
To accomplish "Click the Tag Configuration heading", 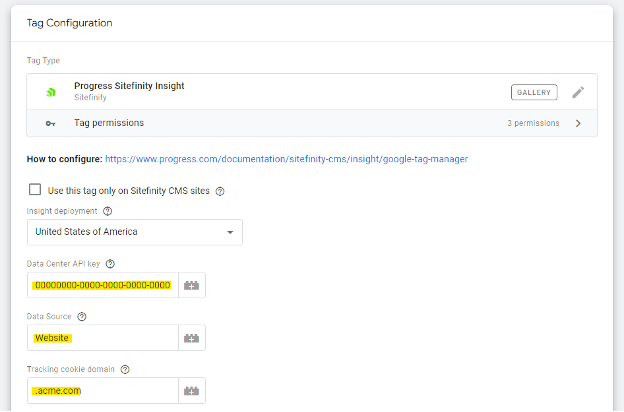I will (70, 23).
